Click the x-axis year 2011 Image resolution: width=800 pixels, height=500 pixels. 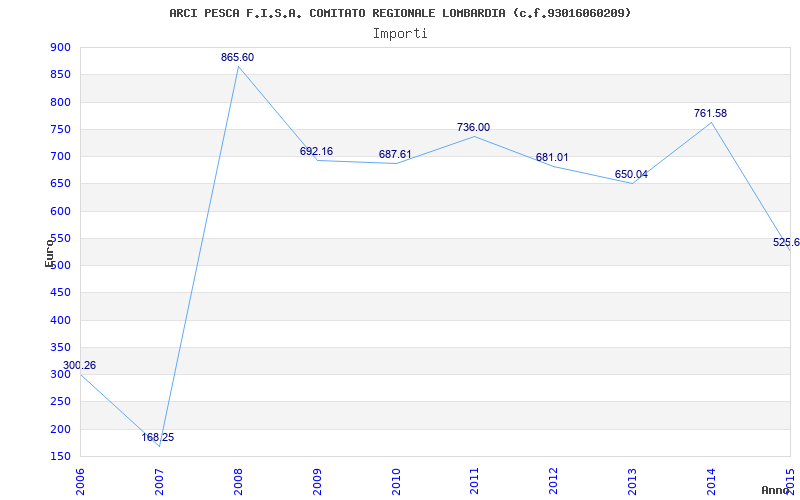pyautogui.click(x=474, y=482)
